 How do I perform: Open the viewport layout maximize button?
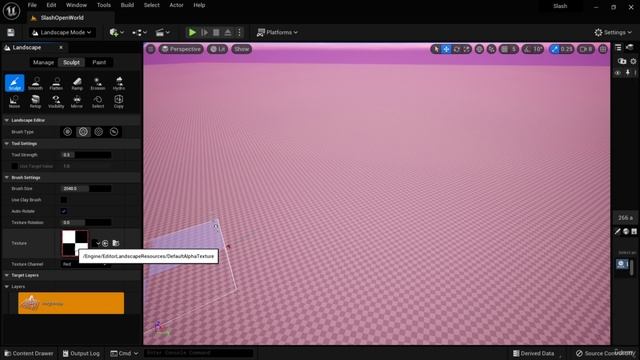[x=603, y=49]
